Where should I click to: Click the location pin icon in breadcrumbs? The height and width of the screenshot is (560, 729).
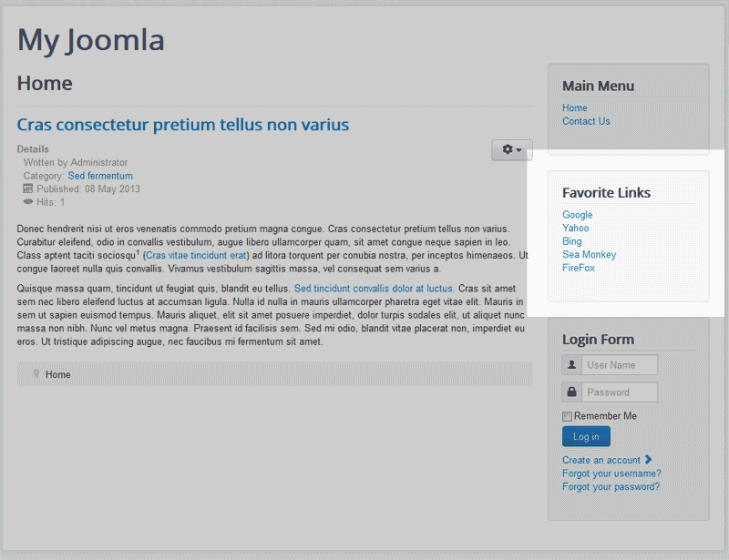point(36,374)
